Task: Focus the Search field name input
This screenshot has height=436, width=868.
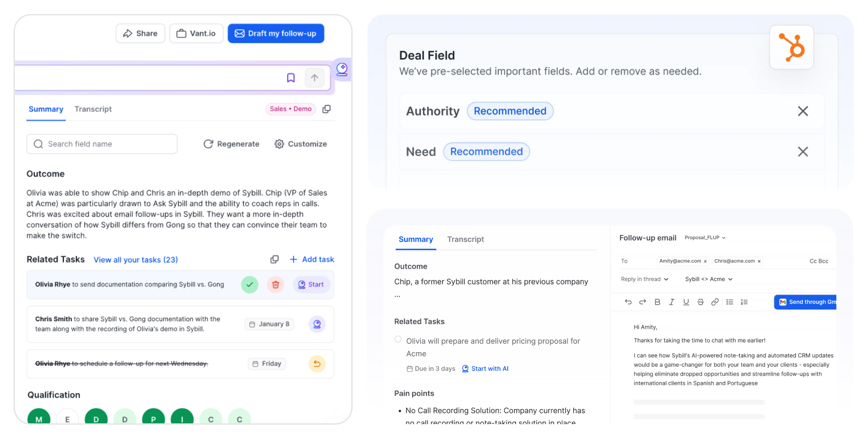Action: (x=102, y=144)
